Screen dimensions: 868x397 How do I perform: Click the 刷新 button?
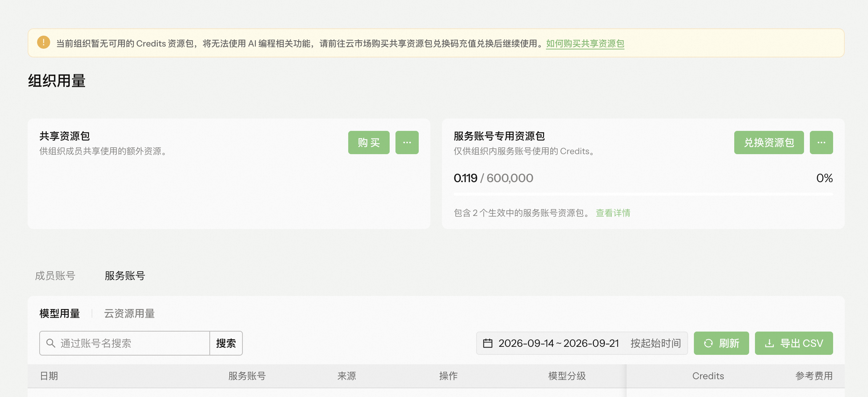point(721,343)
